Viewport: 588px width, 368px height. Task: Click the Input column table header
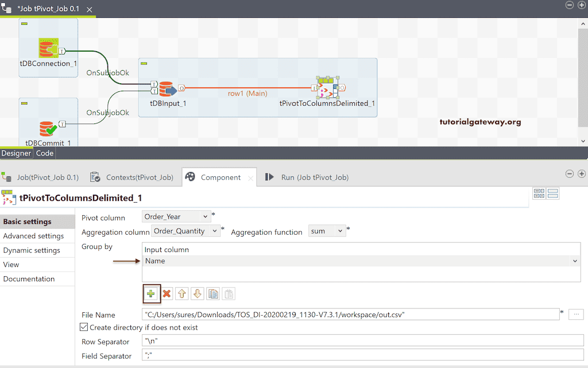click(361, 250)
